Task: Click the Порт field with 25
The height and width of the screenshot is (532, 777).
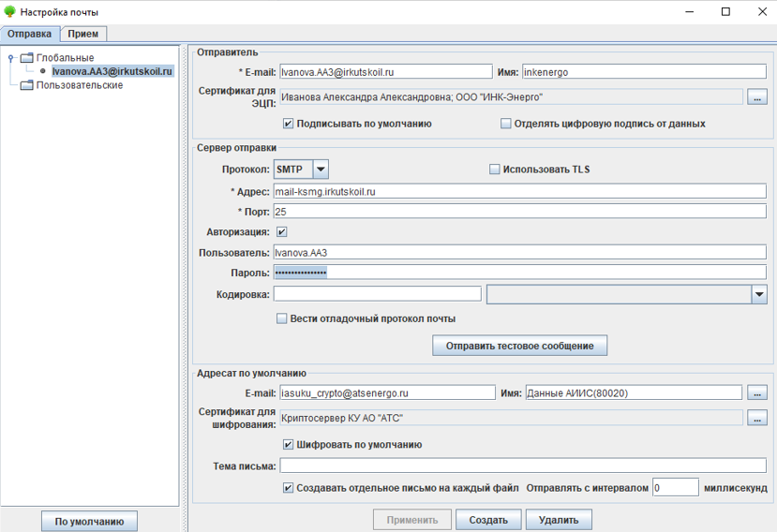Action: click(520, 212)
